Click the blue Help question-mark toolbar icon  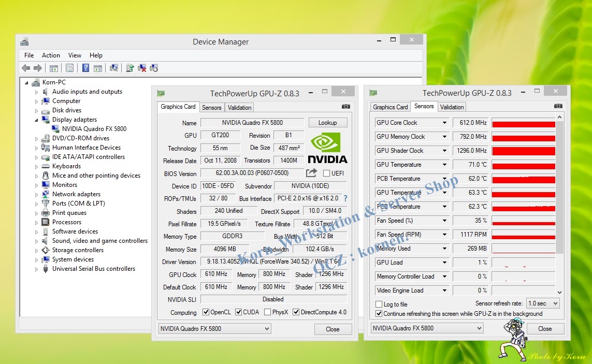point(85,68)
